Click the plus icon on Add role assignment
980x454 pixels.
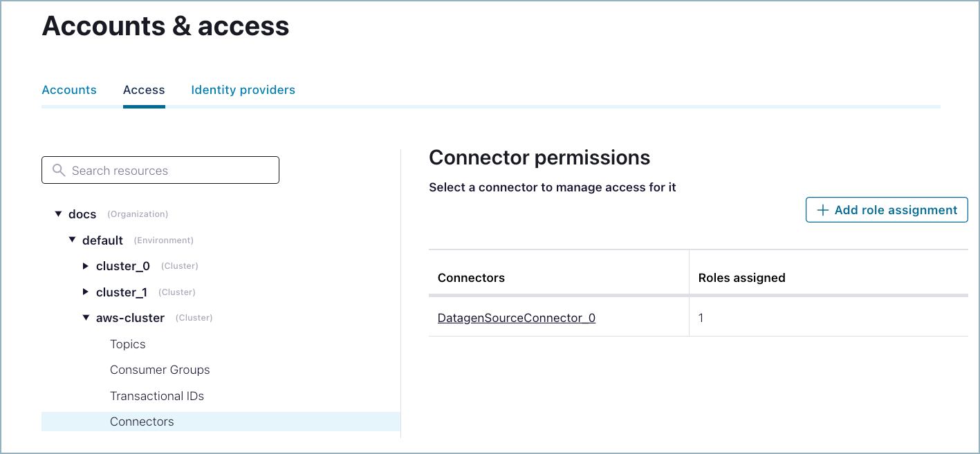[x=823, y=210]
